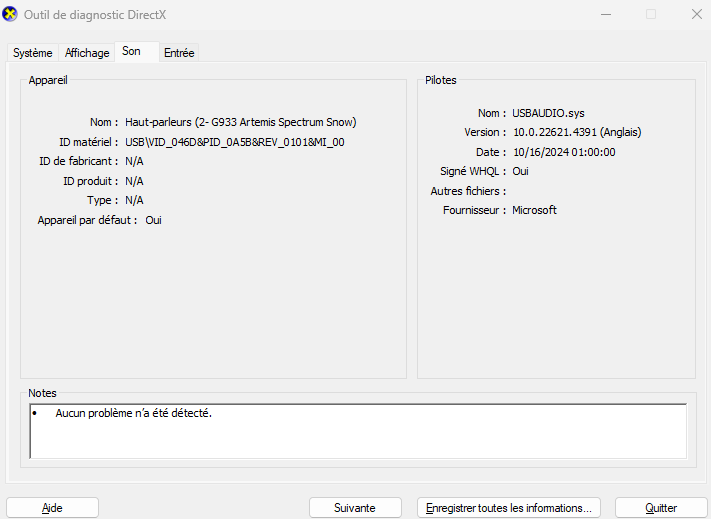Viewport: 711px width, 519px height.
Task: Click the "N/A" value for ID produit
Action: coord(134,181)
